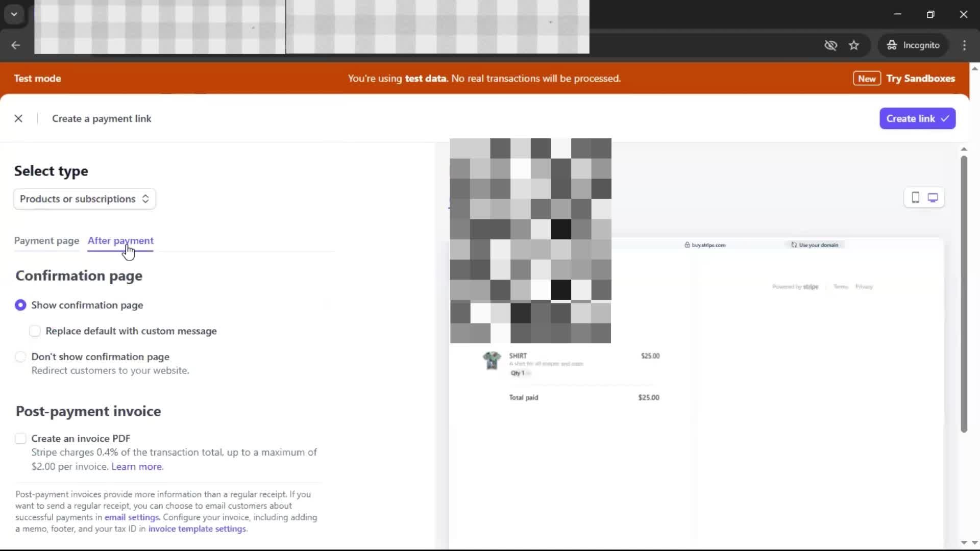Select Show confirmation page radio button
The height and width of the screenshot is (551, 980).
[20, 305]
